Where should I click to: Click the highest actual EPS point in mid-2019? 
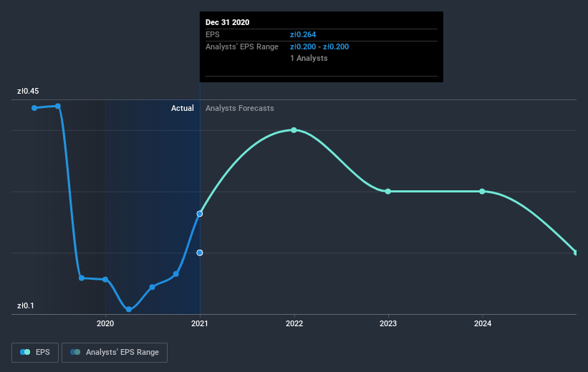click(58, 106)
